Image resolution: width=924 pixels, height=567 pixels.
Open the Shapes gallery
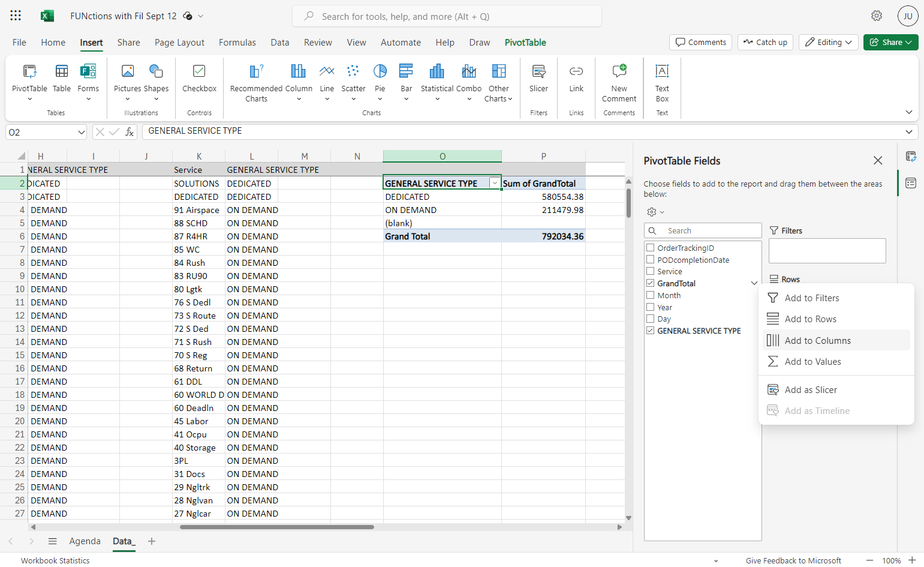156,82
